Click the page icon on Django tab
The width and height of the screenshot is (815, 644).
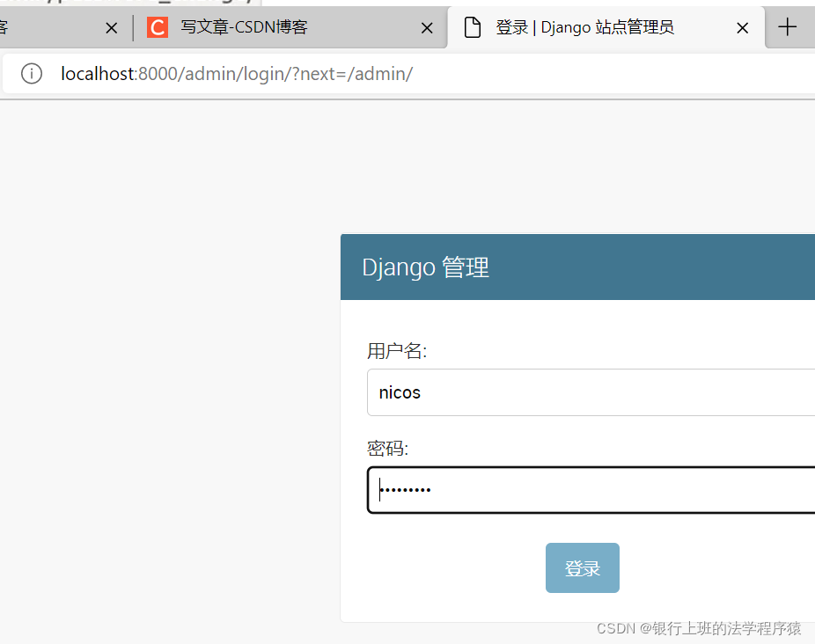pyautogui.click(x=472, y=27)
